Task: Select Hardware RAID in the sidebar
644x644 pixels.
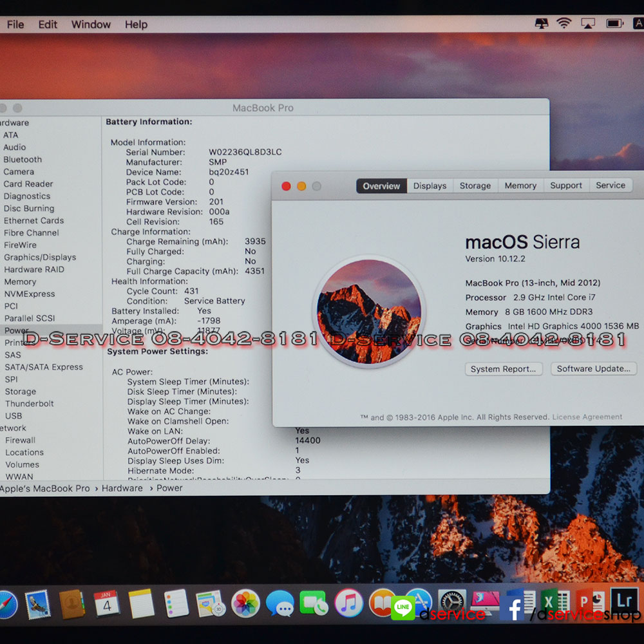Action: (x=34, y=269)
